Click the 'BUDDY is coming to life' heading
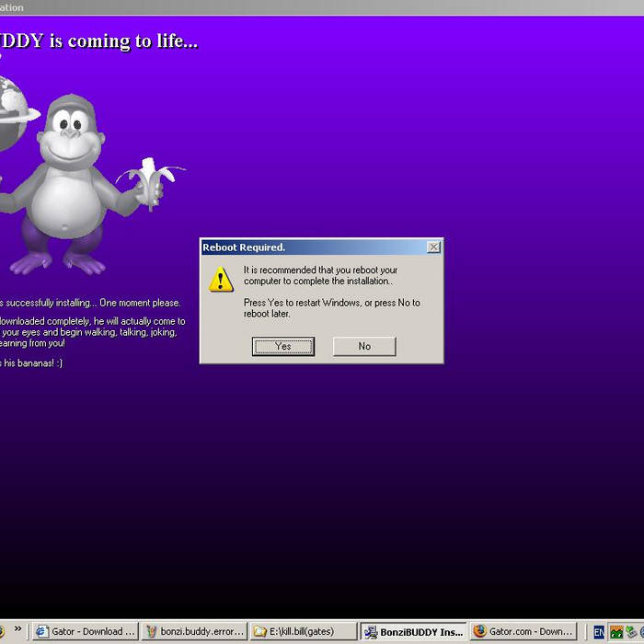Screen dimensions: 644x644 pyautogui.click(x=99, y=41)
